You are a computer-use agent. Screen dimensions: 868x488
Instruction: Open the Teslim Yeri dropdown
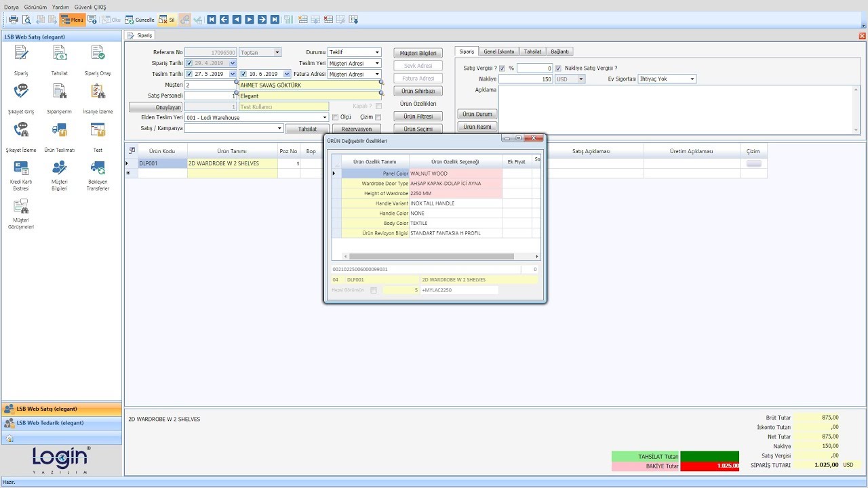[x=377, y=63]
